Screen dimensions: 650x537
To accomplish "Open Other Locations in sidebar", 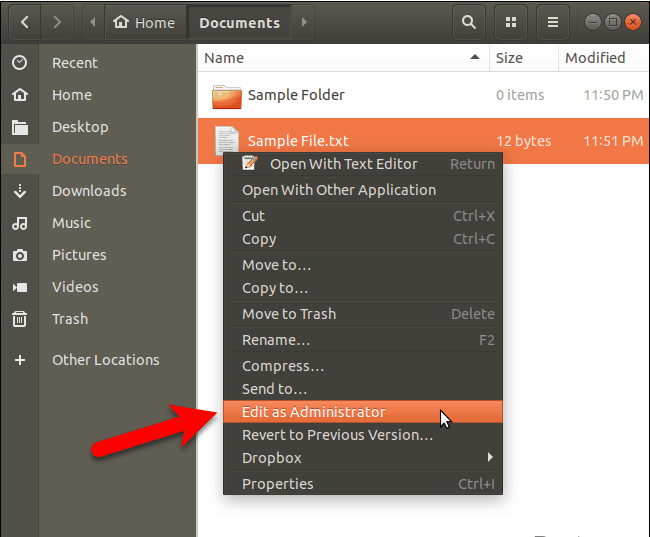I will click(105, 360).
